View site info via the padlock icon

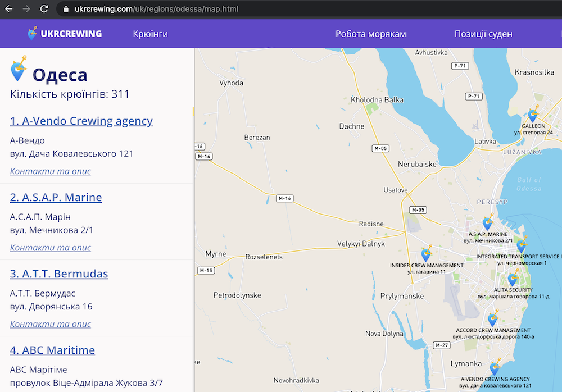pos(66,9)
